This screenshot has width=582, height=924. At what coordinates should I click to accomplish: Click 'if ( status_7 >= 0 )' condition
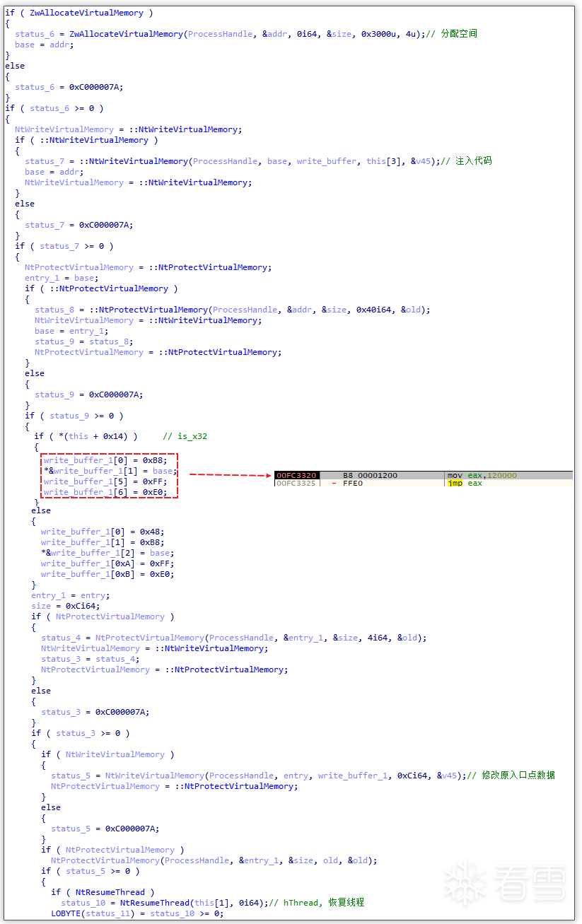click(x=64, y=246)
